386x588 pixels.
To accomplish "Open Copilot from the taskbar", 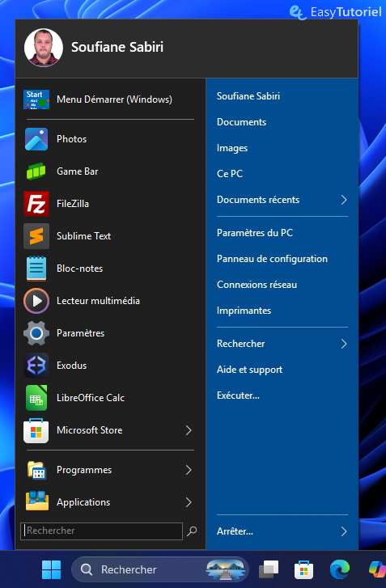I will click(x=376, y=569).
